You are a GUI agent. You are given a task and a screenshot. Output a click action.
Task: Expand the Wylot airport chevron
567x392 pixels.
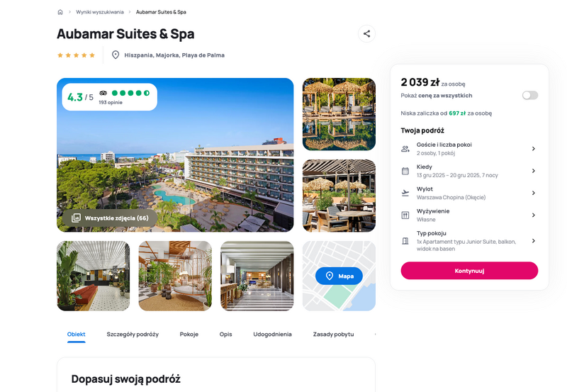(x=534, y=193)
